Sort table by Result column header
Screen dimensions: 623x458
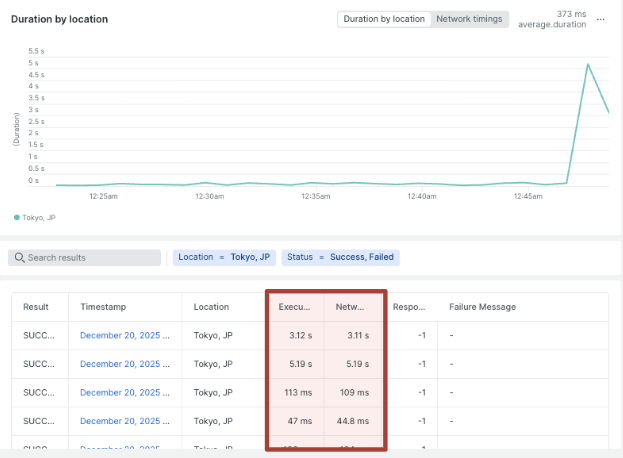point(38,307)
